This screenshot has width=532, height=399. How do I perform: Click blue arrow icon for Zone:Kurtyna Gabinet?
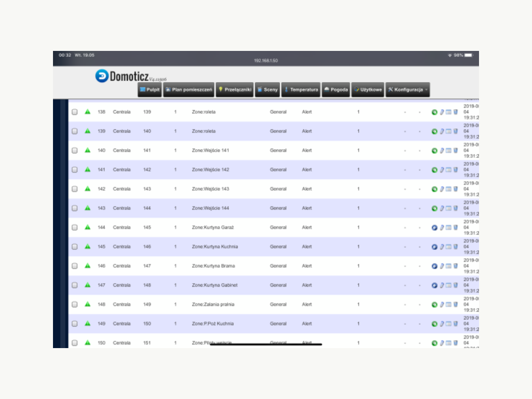434,285
